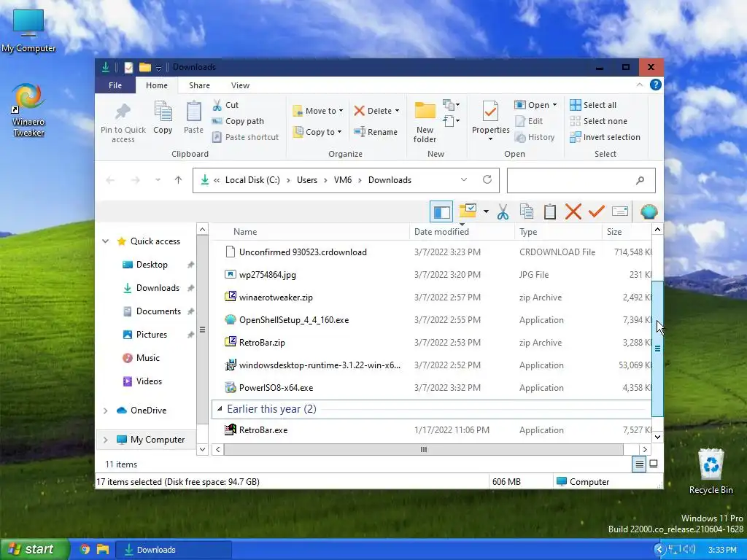
Task: Click Select none
Action: [x=598, y=121]
